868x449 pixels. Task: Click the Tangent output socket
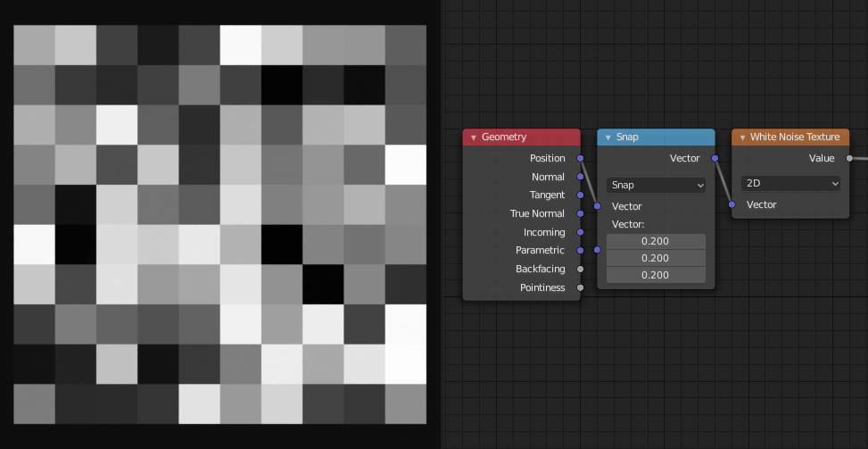coord(581,195)
